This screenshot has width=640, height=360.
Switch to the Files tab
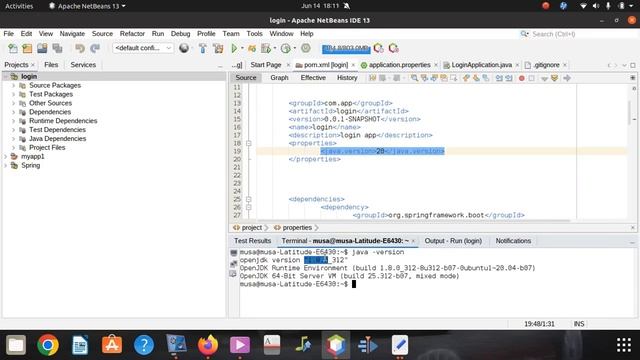click(51, 64)
